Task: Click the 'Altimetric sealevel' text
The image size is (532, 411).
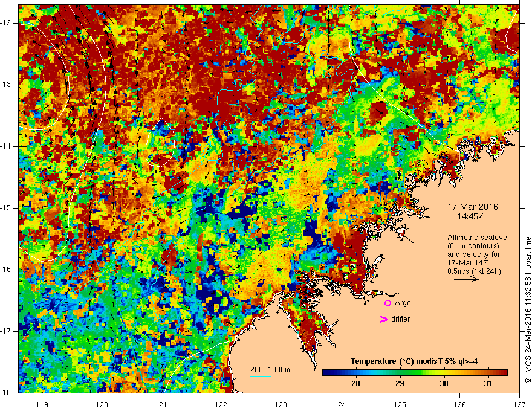Action: click(x=478, y=238)
